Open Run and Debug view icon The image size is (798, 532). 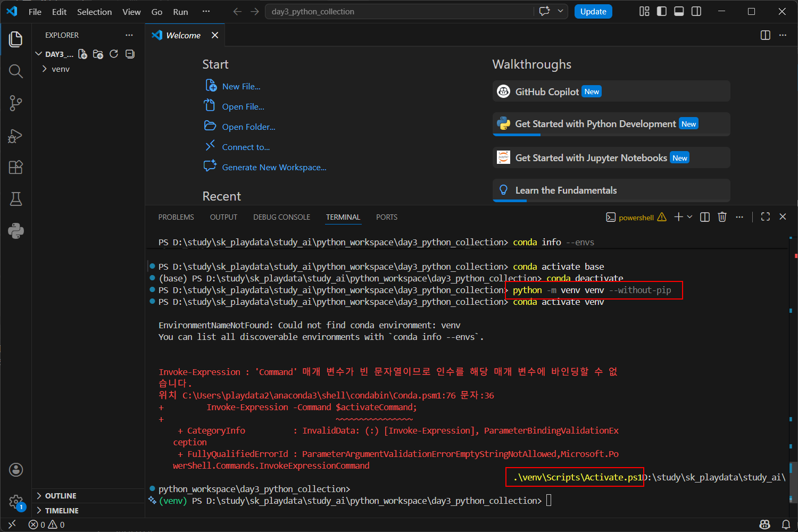coord(16,136)
